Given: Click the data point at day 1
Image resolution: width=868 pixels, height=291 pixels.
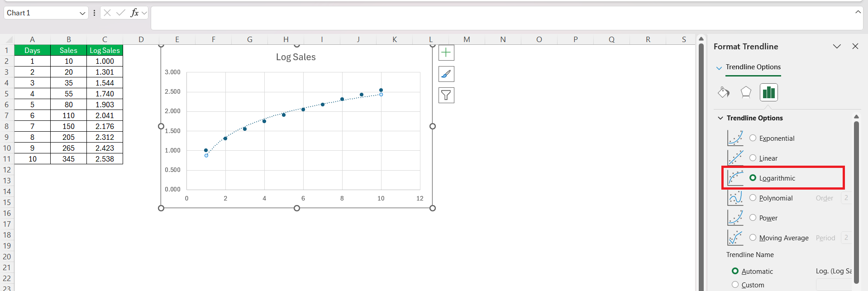Looking at the screenshot, I should [206, 150].
